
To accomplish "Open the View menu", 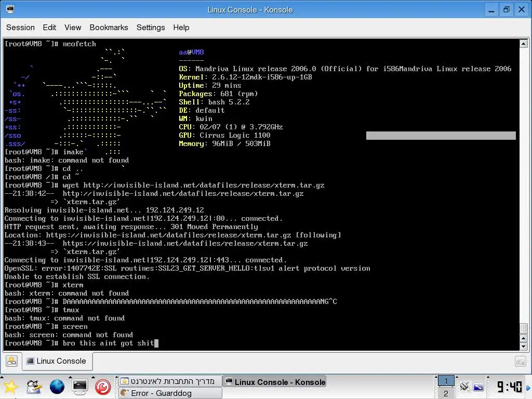I will (73, 28).
